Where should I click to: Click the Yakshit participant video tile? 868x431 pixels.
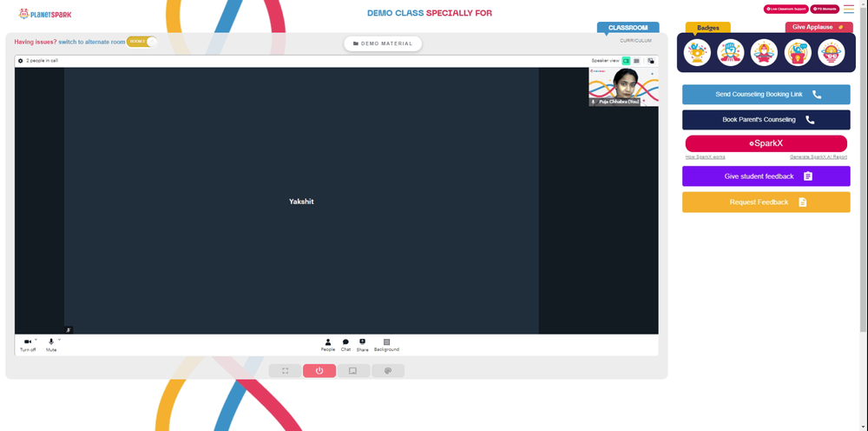(x=301, y=201)
